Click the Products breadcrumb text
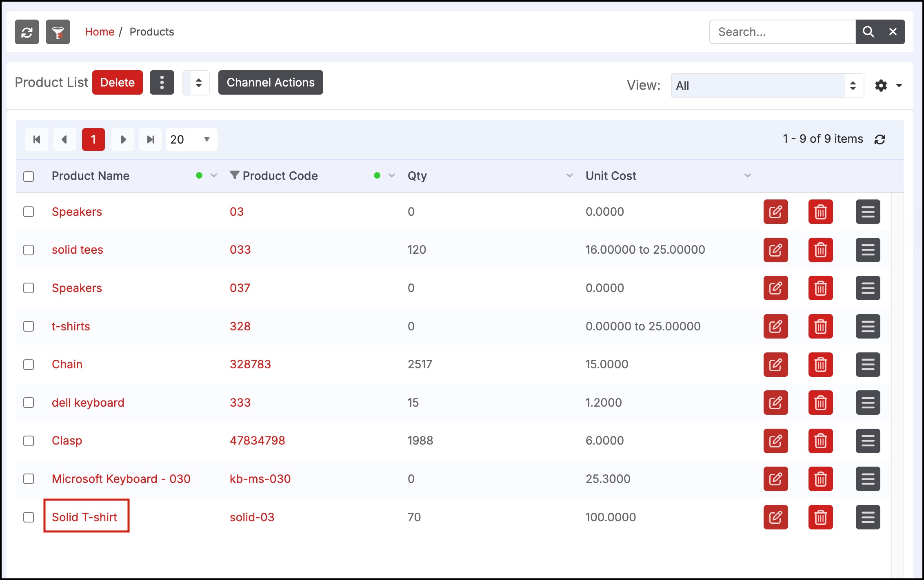The image size is (924, 580). pos(152,32)
